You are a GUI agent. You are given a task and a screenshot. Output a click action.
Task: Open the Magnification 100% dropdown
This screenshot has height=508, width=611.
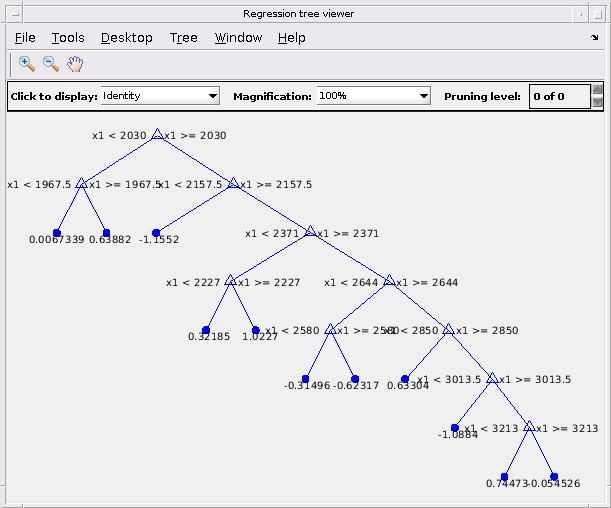pyautogui.click(x=373, y=96)
